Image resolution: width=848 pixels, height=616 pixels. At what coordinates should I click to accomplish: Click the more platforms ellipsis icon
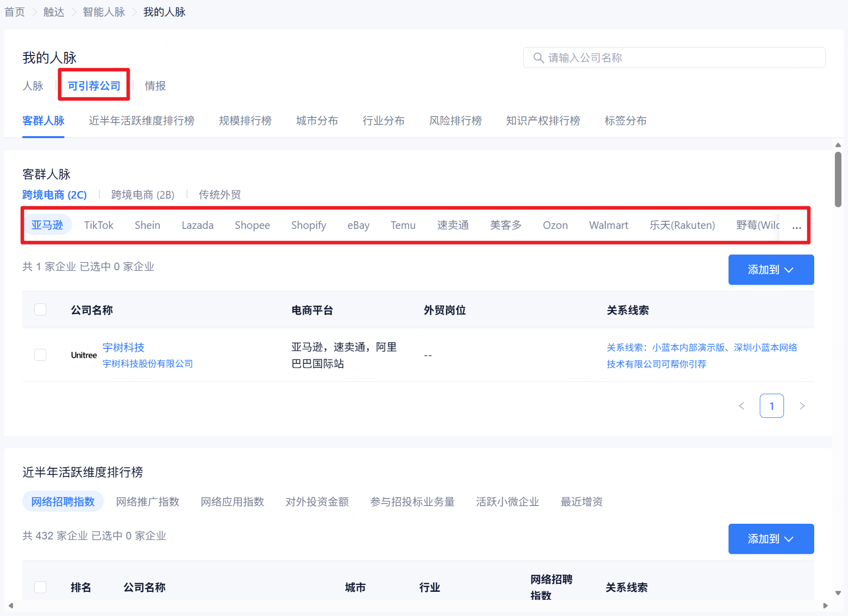[797, 226]
